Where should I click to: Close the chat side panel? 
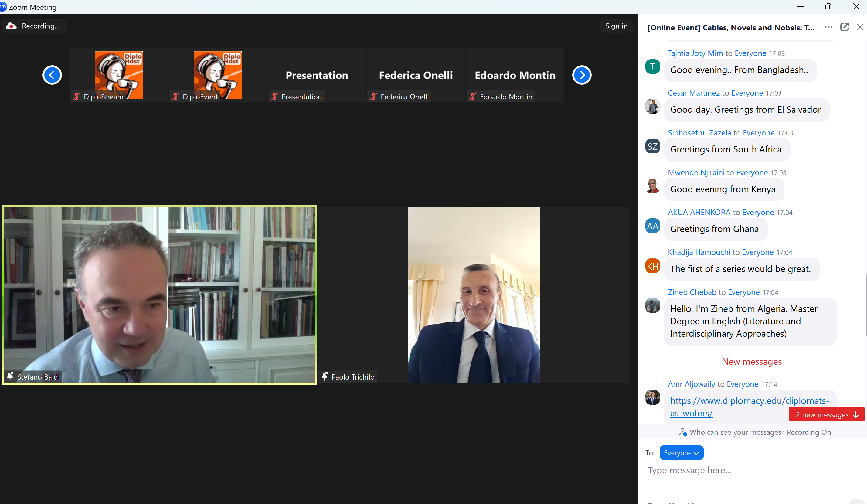(x=860, y=27)
